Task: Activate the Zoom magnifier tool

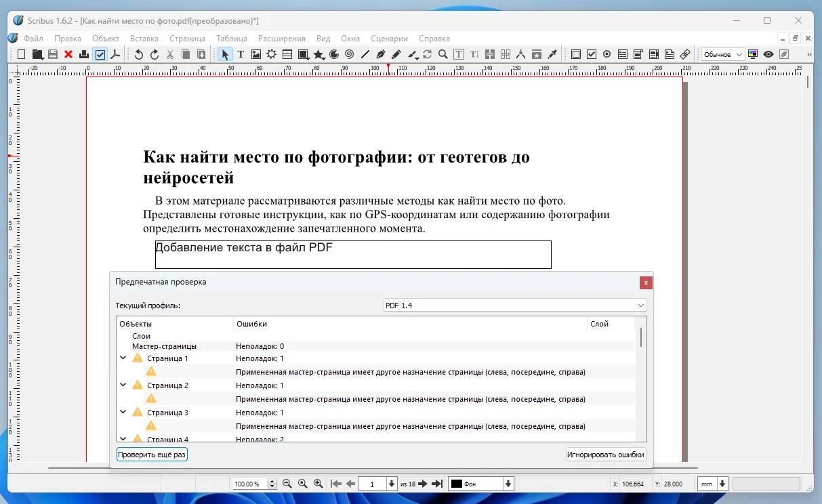Action: (x=442, y=54)
